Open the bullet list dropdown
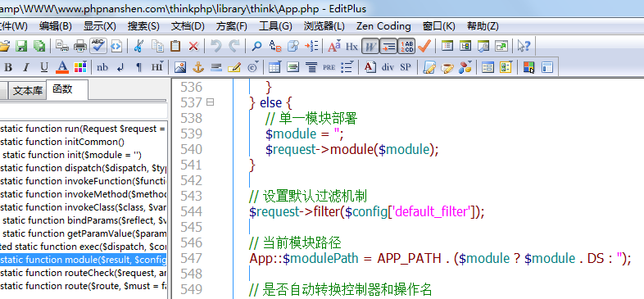Screen dimensions: 644x299 coord(347,67)
